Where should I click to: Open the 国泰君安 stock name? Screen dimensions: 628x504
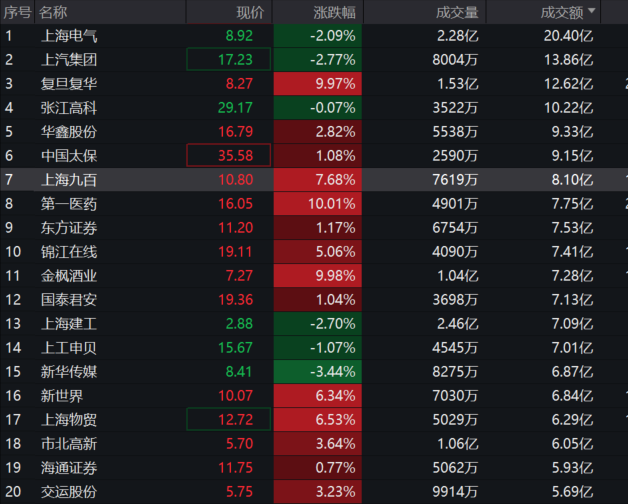click(69, 300)
